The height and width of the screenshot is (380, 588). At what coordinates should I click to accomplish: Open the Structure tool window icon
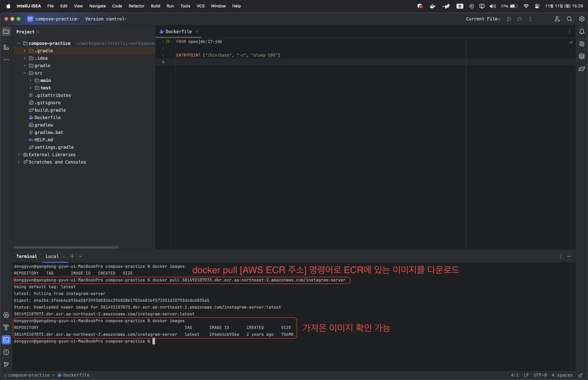pos(6,47)
